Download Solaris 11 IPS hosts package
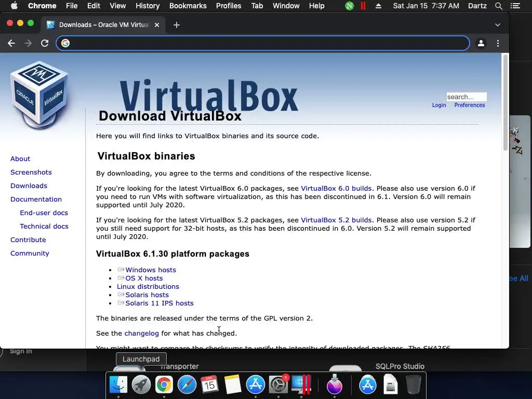This screenshot has width=532, height=399. (x=159, y=303)
